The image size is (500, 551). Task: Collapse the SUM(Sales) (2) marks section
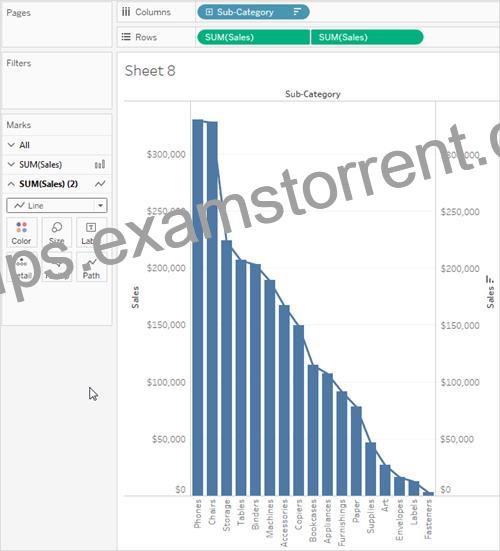(x=11, y=184)
